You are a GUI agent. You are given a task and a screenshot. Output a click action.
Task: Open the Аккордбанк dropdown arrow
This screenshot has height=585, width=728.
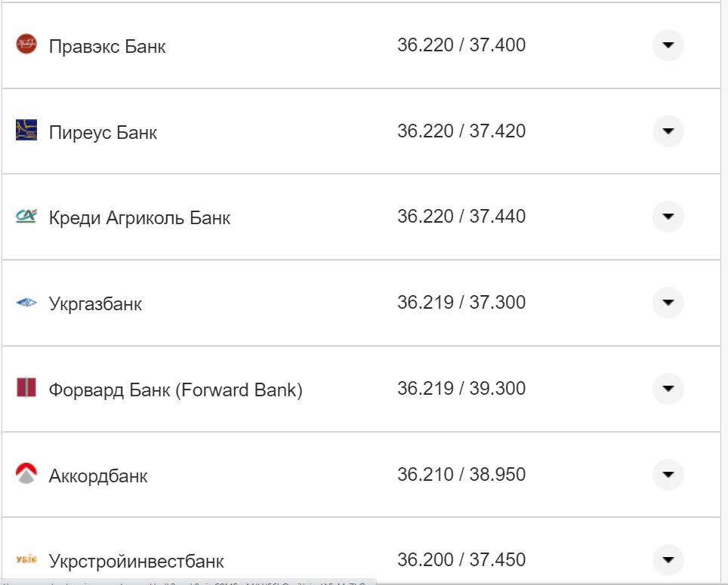point(668,475)
